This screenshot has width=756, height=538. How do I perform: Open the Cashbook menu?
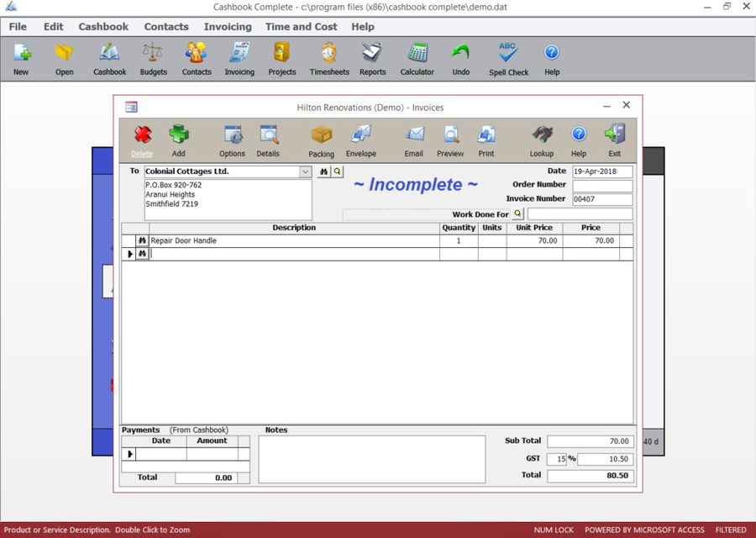[103, 27]
